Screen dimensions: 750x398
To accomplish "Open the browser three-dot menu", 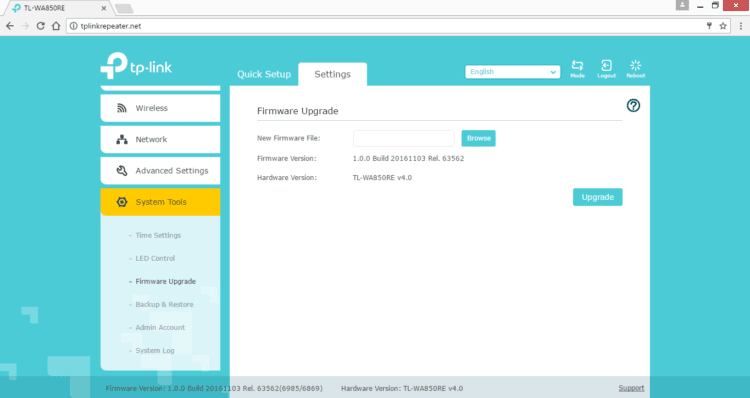I will coord(740,26).
